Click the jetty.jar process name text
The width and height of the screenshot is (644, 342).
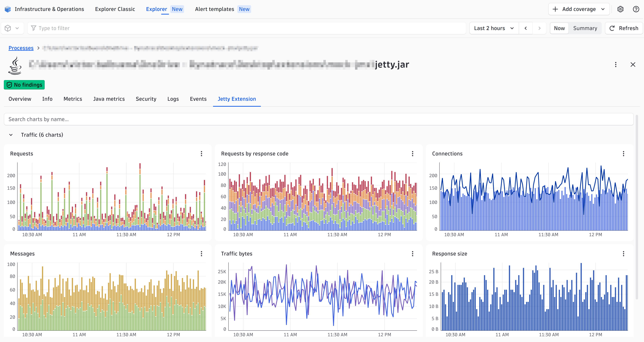392,65
